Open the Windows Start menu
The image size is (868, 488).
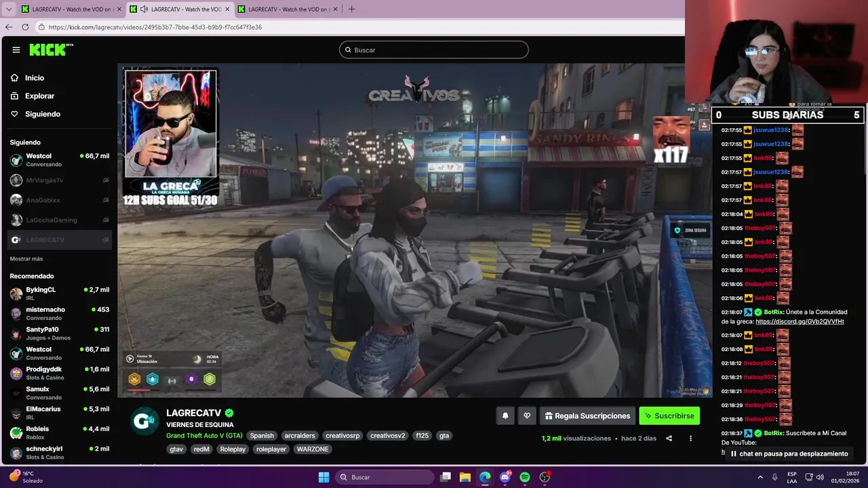tap(323, 477)
